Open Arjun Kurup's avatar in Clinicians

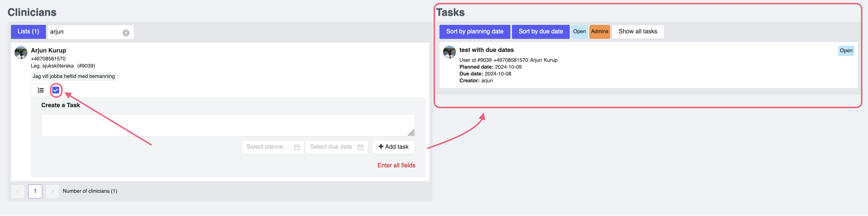point(21,53)
